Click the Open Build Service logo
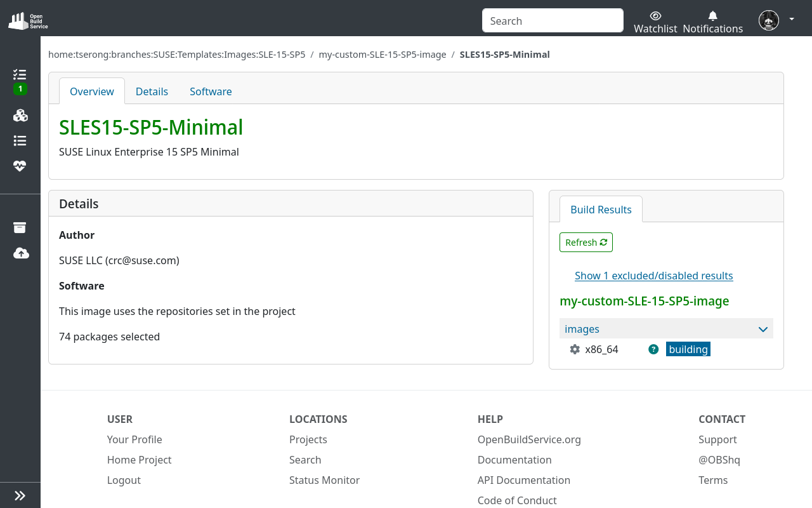The image size is (812, 508). point(27,20)
